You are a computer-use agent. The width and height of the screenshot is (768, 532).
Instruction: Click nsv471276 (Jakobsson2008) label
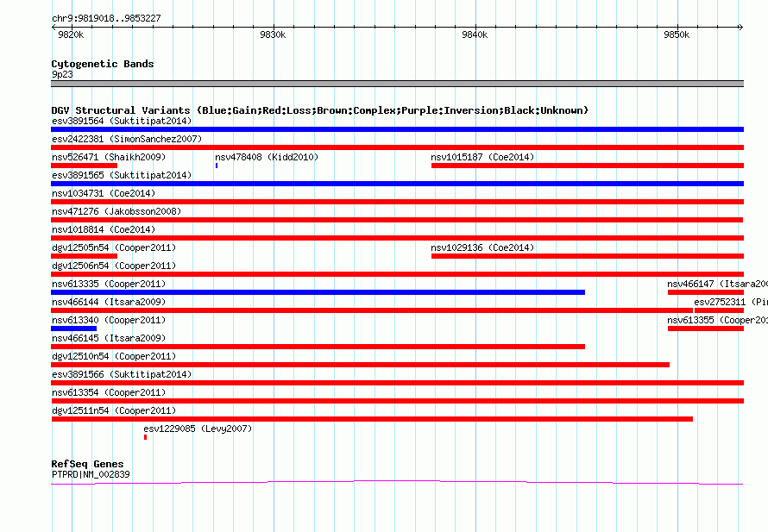pyautogui.click(x=116, y=211)
